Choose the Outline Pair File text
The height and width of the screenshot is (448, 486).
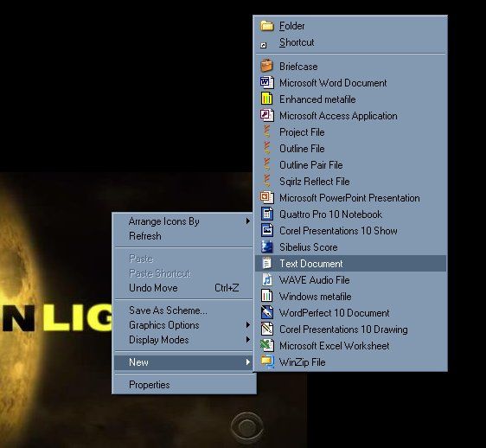coord(310,165)
